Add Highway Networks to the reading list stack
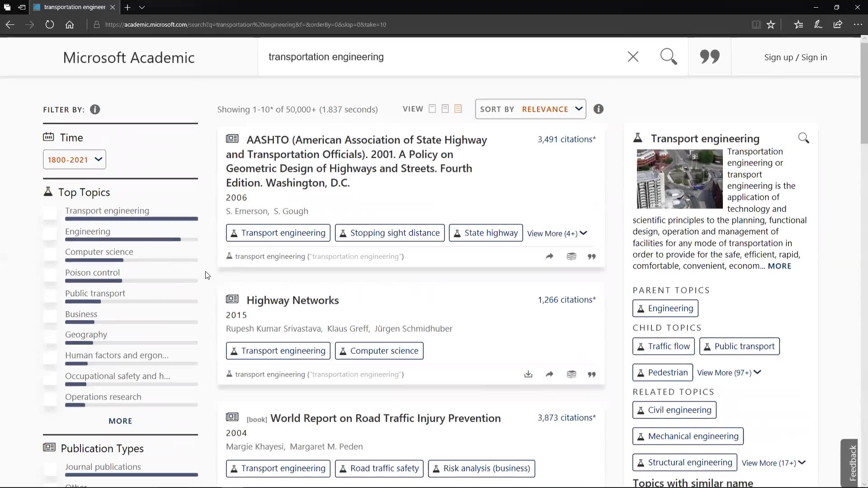 click(571, 374)
